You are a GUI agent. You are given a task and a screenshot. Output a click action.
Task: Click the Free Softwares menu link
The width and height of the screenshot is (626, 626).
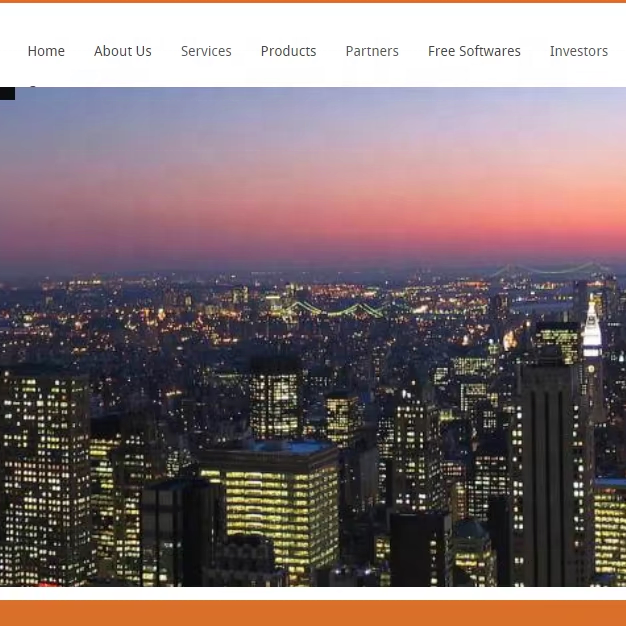(474, 51)
